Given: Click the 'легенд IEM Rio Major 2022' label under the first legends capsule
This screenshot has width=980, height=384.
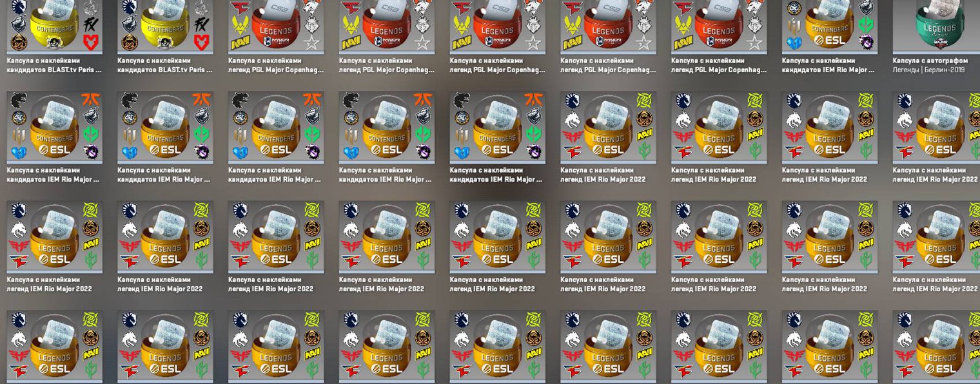Looking at the screenshot, I should [x=603, y=179].
